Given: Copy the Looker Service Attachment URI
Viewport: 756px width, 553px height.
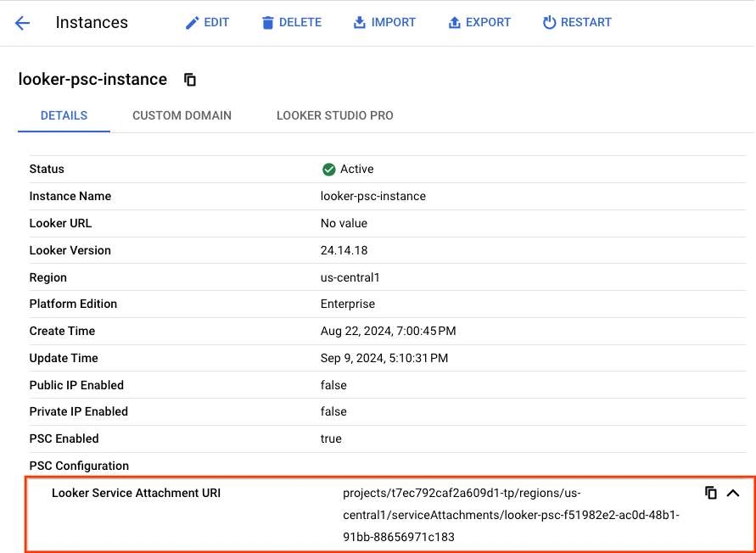Looking at the screenshot, I should [711, 493].
